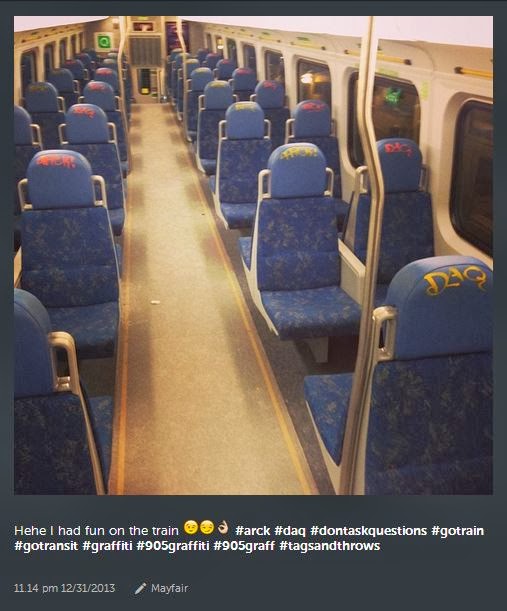This screenshot has width=507, height=611.
Task: Click the smirking face emoji in caption
Action: click(207, 528)
